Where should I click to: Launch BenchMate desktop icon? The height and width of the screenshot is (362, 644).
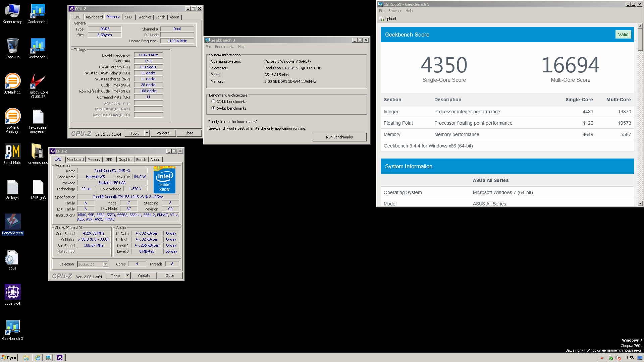[x=12, y=154]
